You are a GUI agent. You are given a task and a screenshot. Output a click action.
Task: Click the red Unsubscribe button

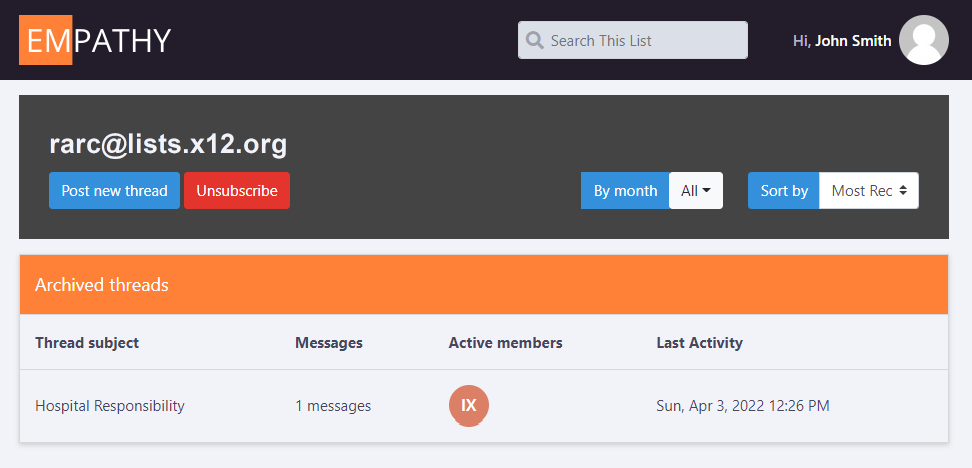237,190
